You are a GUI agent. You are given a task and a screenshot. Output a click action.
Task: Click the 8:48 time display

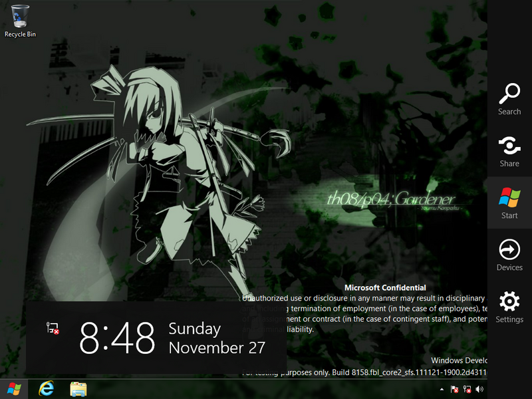pyautogui.click(x=117, y=338)
